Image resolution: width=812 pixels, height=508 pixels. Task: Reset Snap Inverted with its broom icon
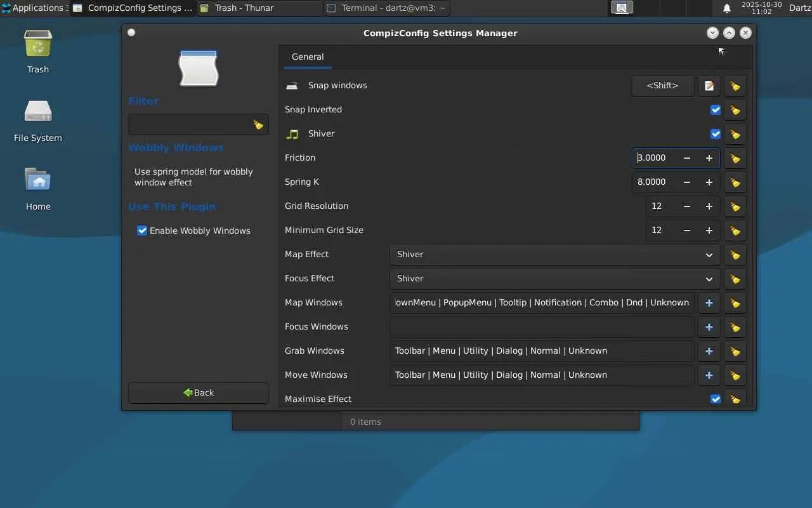[x=735, y=110]
